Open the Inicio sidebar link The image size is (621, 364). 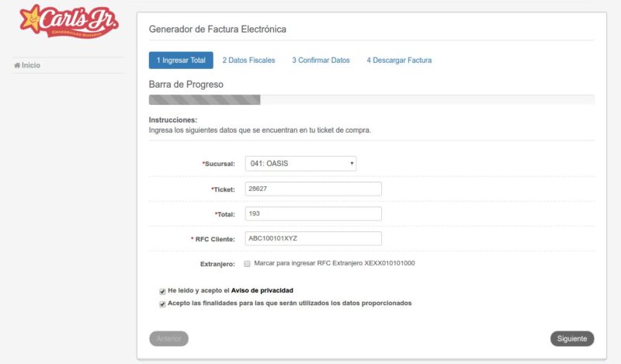pos(31,66)
